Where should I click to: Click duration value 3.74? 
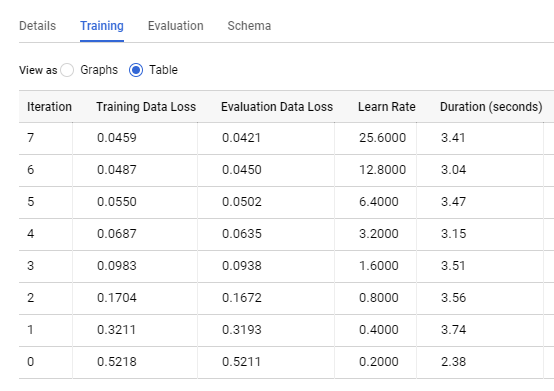(454, 330)
